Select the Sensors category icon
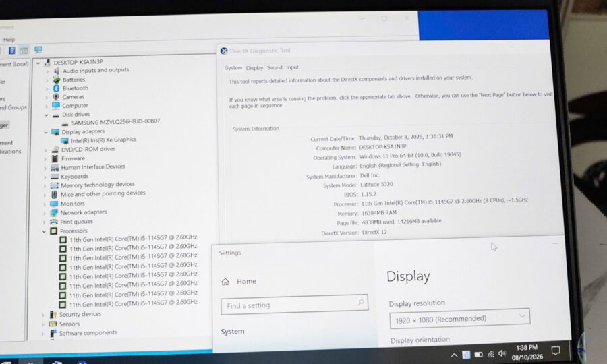The height and width of the screenshot is (364, 607). click(x=53, y=324)
